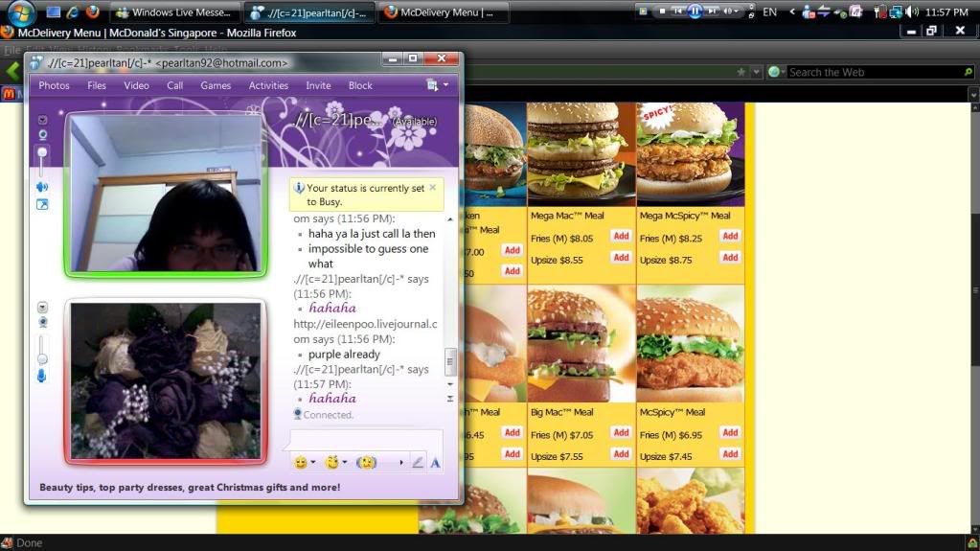Show more message toolbar options arrow
The height and width of the screenshot is (551, 980).
[401, 462]
